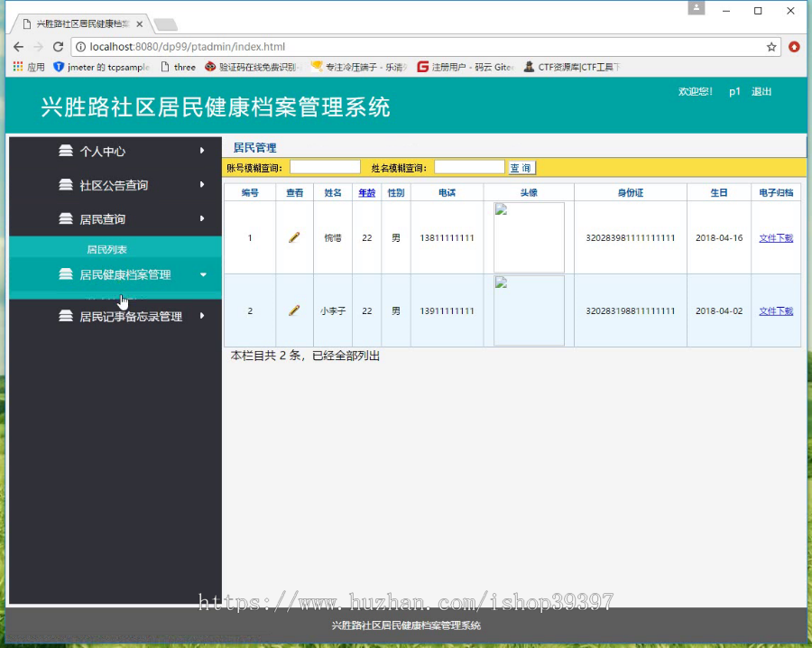The width and height of the screenshot is (812, 648).
Task: Click phone number 13811111111
Action: click(x=447, y=237)
